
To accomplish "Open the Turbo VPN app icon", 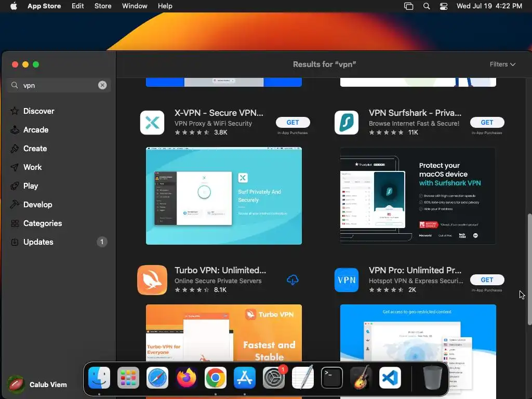I will pos(152,280).
